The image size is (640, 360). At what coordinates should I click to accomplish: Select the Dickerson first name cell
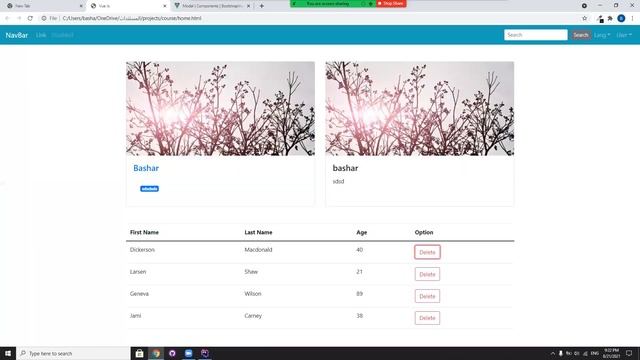(142, 250)
